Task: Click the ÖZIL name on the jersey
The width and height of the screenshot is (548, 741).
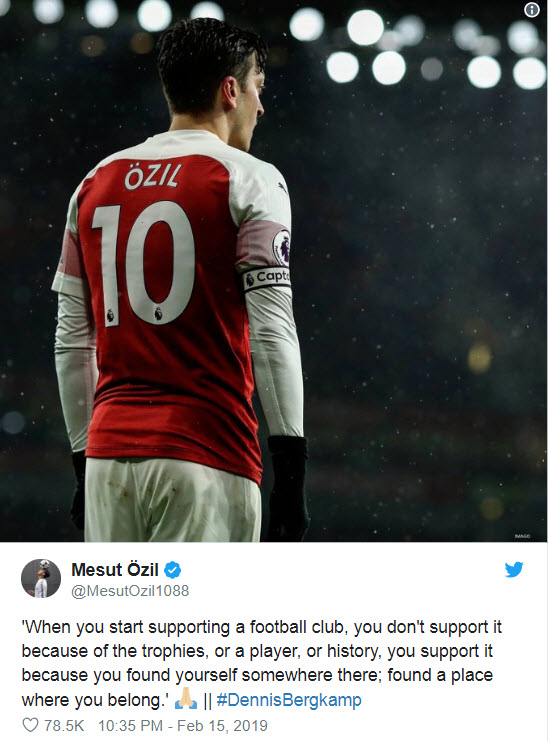Action: (152, 175)
